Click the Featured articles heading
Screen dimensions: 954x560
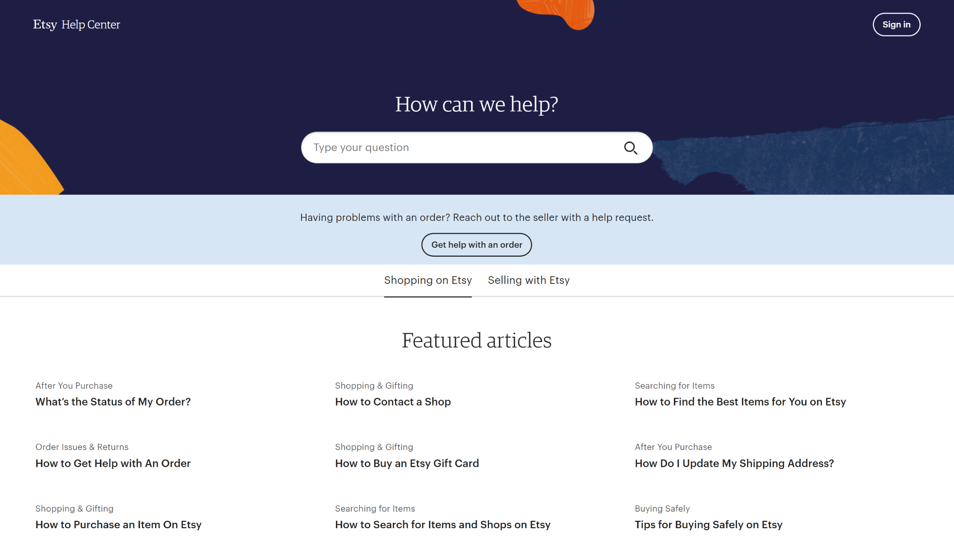pyautogui.click(x=477, y=341)
